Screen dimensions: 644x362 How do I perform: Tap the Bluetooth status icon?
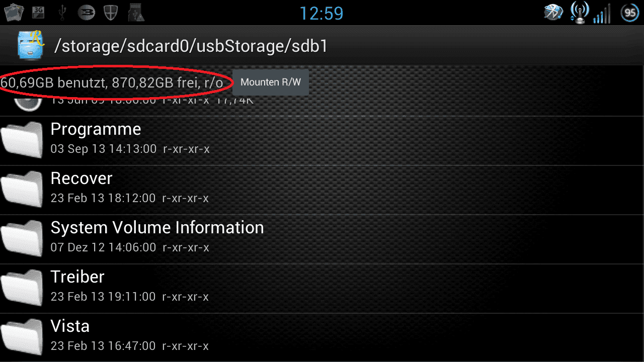pyautogui.click(x=553, y=13)
